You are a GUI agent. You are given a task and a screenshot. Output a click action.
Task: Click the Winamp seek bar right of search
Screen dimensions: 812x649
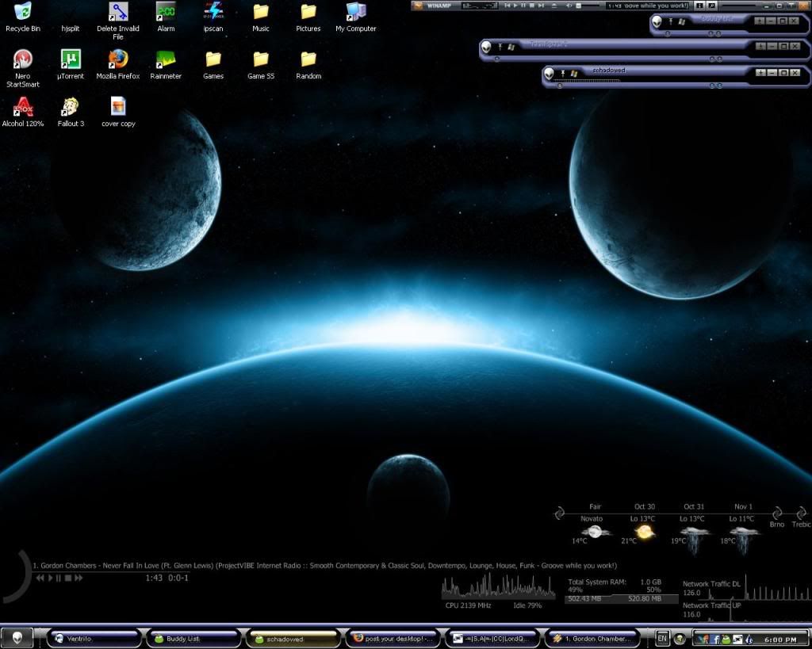[741, 6]
